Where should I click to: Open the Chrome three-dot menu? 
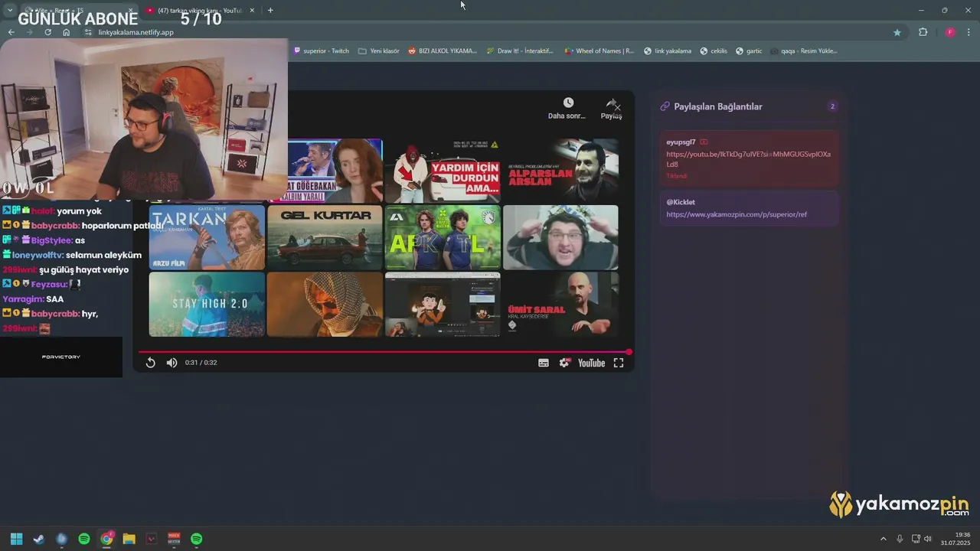[x=969, y=32]
